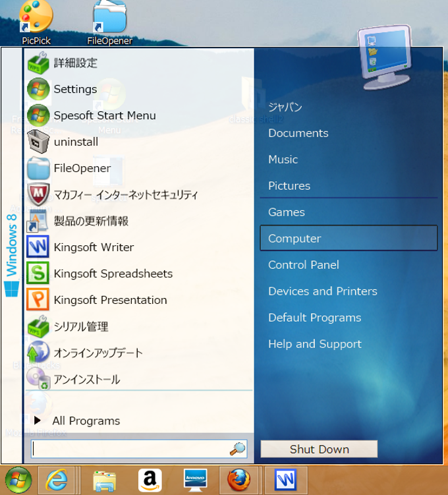Click the シリアル管理 WPS icon
Viewport: 448px width, 495px height.
38,326
